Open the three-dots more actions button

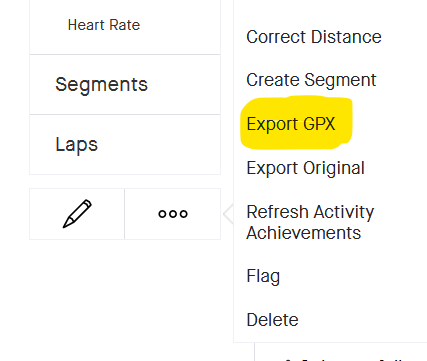coord(173,214)
